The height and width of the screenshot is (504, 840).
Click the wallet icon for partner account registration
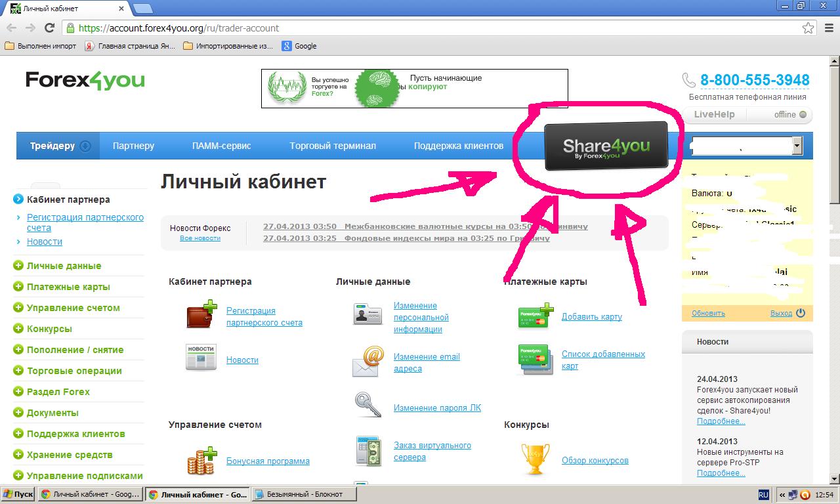(201, 314)
